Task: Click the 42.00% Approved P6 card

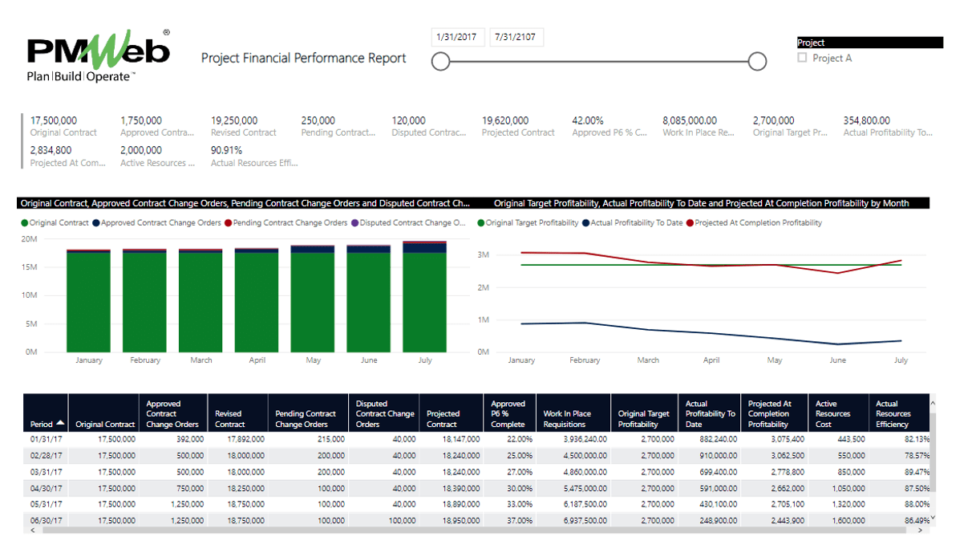Action: point(609,126)
